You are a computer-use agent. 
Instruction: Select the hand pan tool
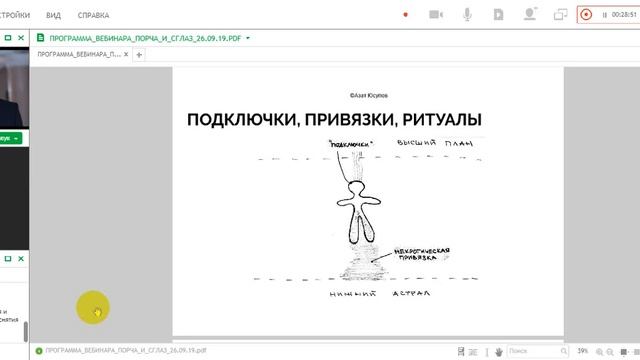point(499,351)
